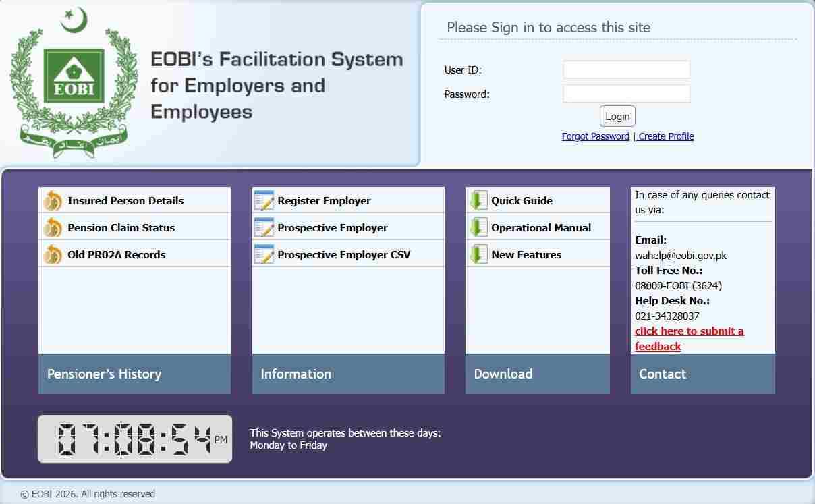Select the Information section header

pos(296,374)
